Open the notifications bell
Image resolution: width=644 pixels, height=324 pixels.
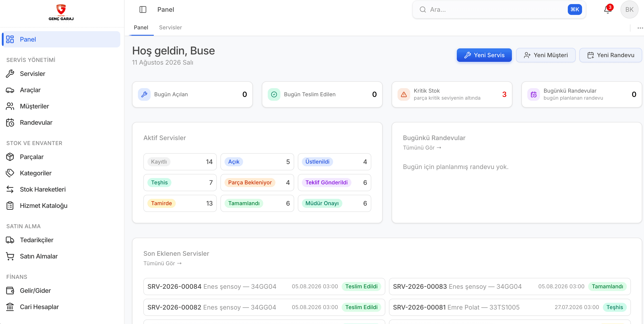click(608, 9)
